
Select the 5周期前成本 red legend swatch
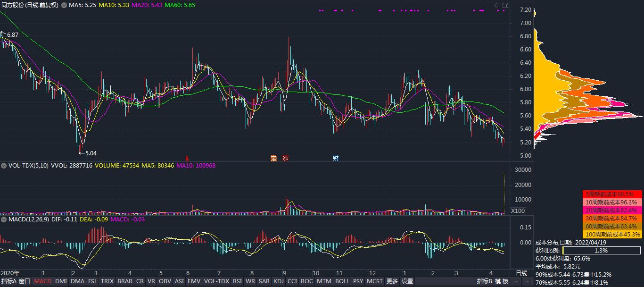[x=613, y=194]
